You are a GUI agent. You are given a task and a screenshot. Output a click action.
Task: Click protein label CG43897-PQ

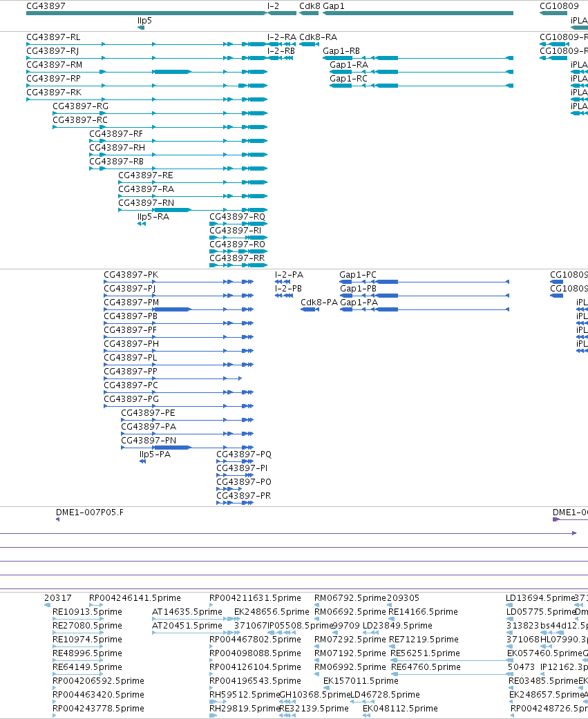243,454
